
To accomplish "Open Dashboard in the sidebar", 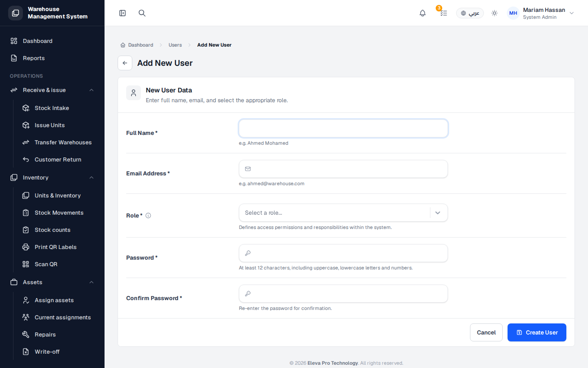I will click(x=52, y=41).
